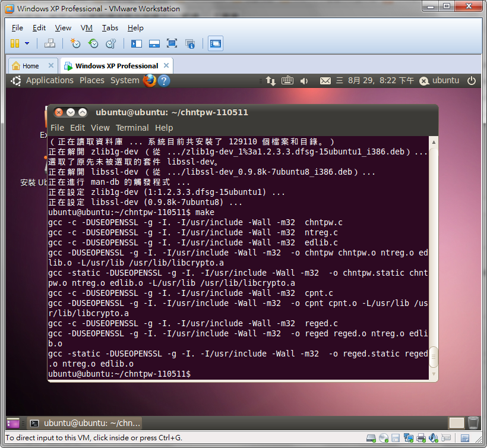Click the printer status icon
The image size is (487, 448).
pyautogui.click(x=421, y=438)
